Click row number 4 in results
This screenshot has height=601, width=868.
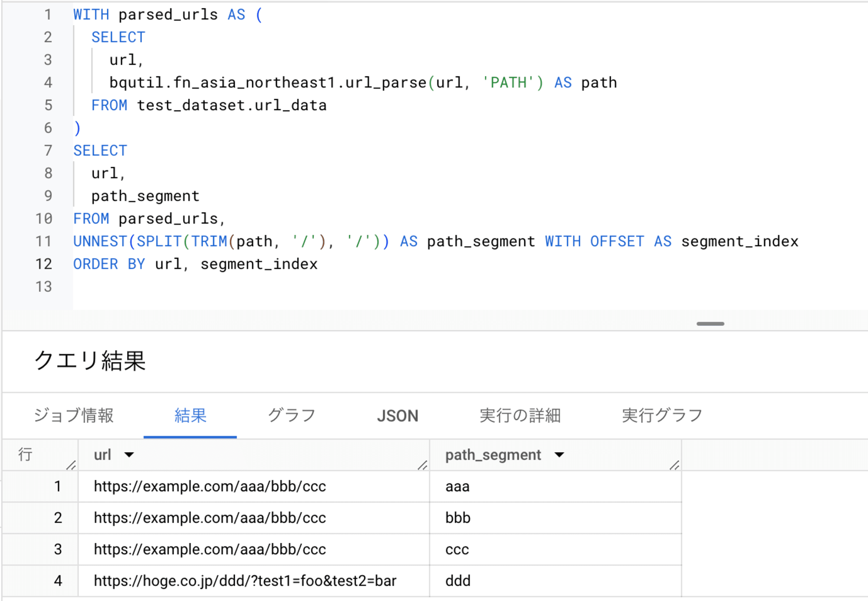click(x=58, y=581)
